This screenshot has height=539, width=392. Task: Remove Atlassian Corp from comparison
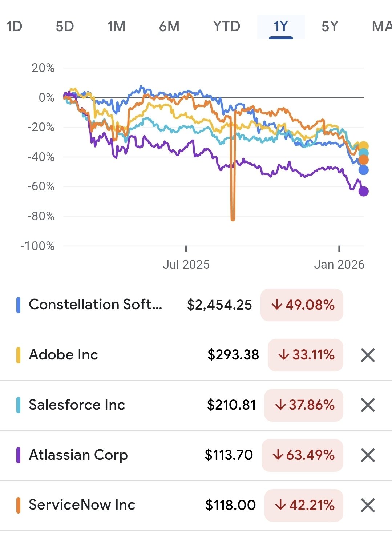coord(368,455)
